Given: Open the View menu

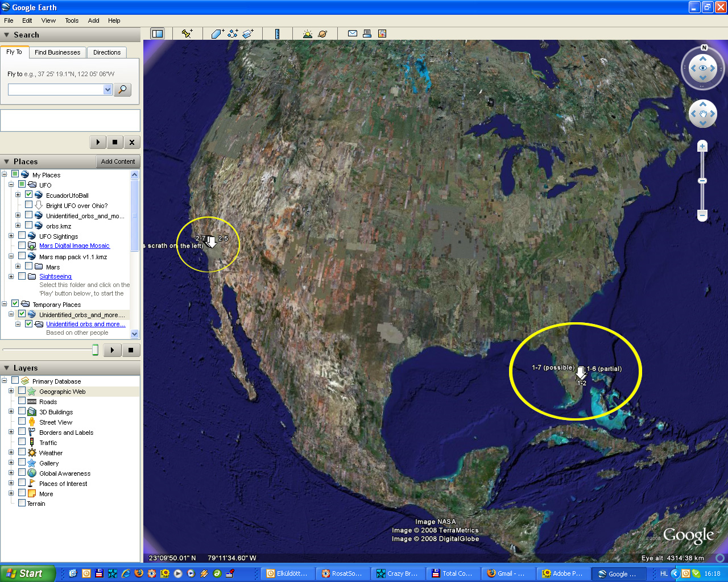Looking at the screenshot, I should 48,20.
